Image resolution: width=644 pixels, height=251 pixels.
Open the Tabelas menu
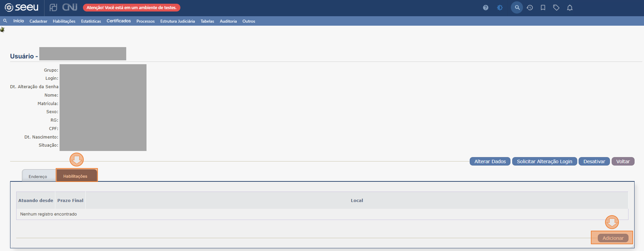pos(207,21)
